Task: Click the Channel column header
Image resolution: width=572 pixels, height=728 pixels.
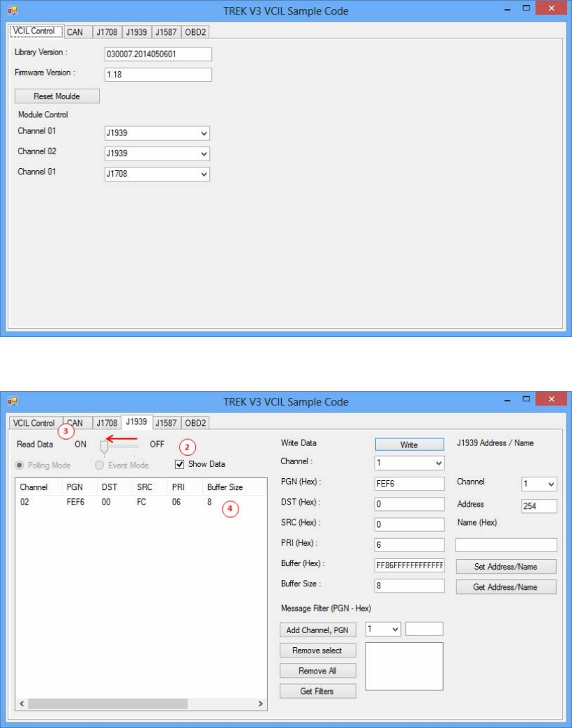Action: [x=39, y=487]
